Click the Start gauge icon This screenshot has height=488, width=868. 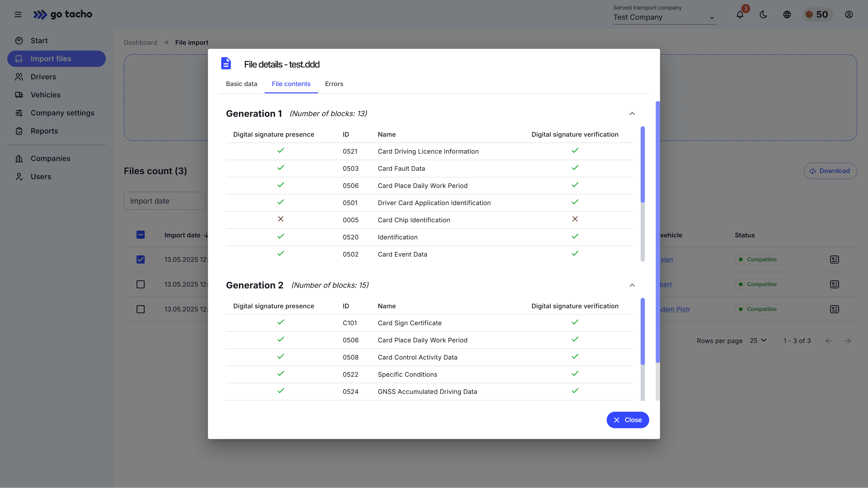[x=19, y=41]
